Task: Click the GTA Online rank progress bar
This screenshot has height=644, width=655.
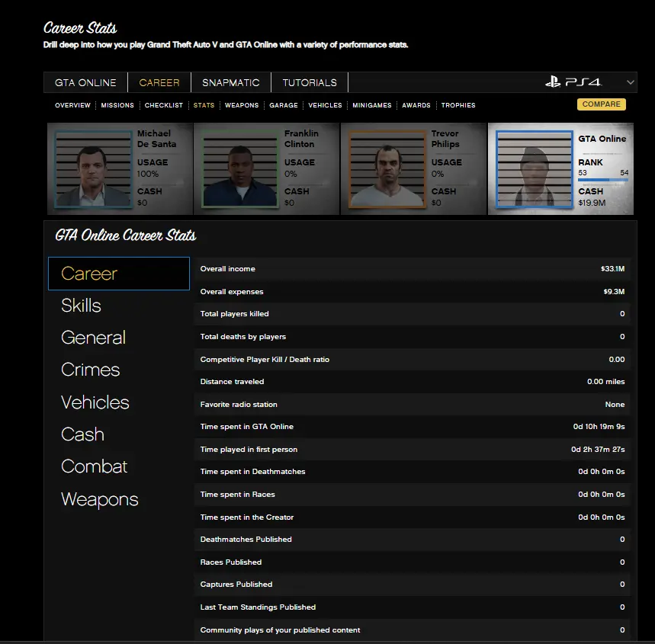Action: coord(602,181)
